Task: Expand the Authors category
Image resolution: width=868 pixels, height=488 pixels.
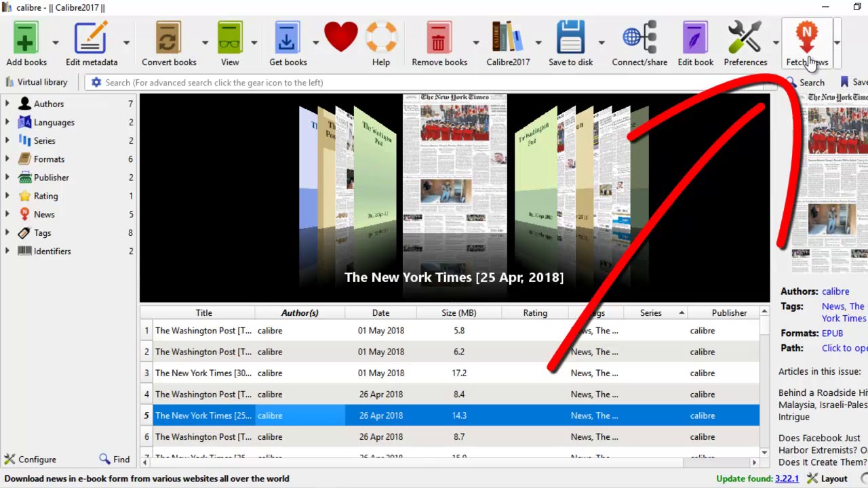Action: pyautogui.click(x=7, y=104)
